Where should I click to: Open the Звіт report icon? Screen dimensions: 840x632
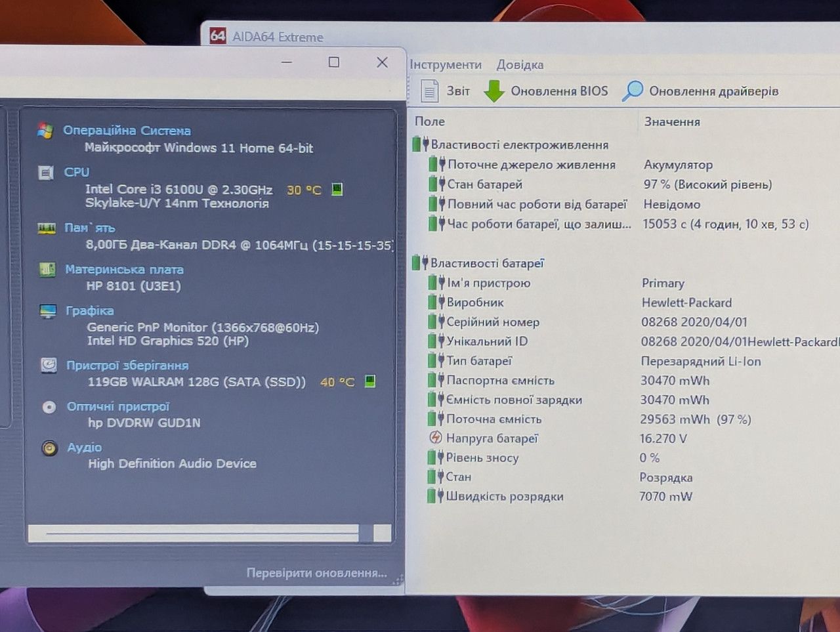click(x=429, y=91)
